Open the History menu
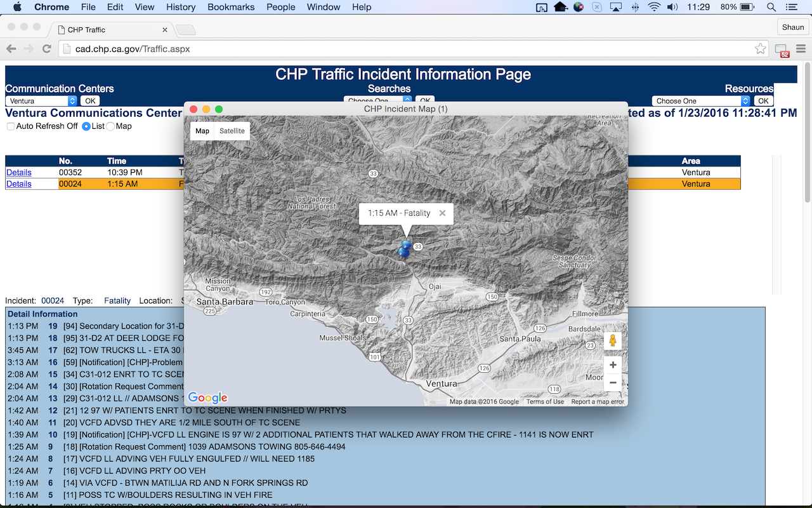812x508 pixels. coord(181,7)
